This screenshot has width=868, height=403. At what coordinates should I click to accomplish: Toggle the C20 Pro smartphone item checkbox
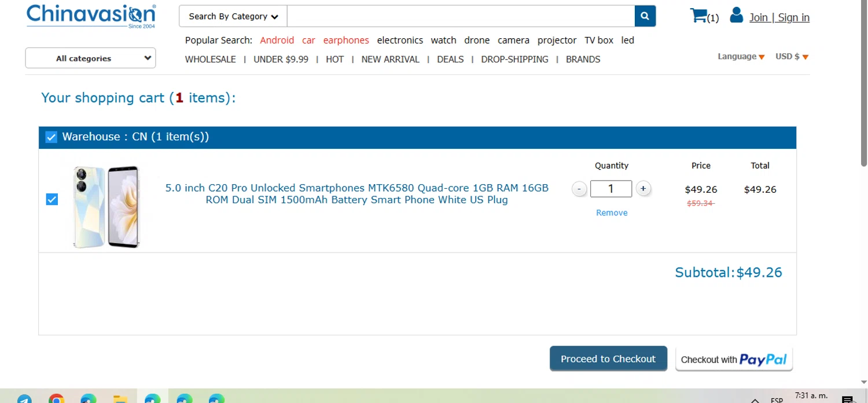(x=52, y=200)
